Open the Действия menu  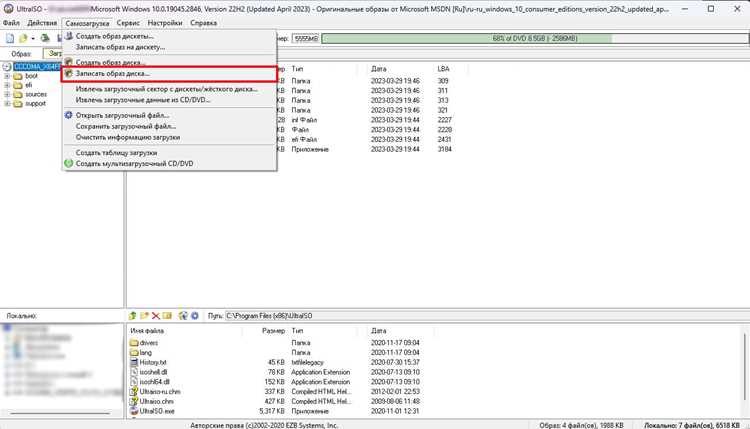point(42,23)
